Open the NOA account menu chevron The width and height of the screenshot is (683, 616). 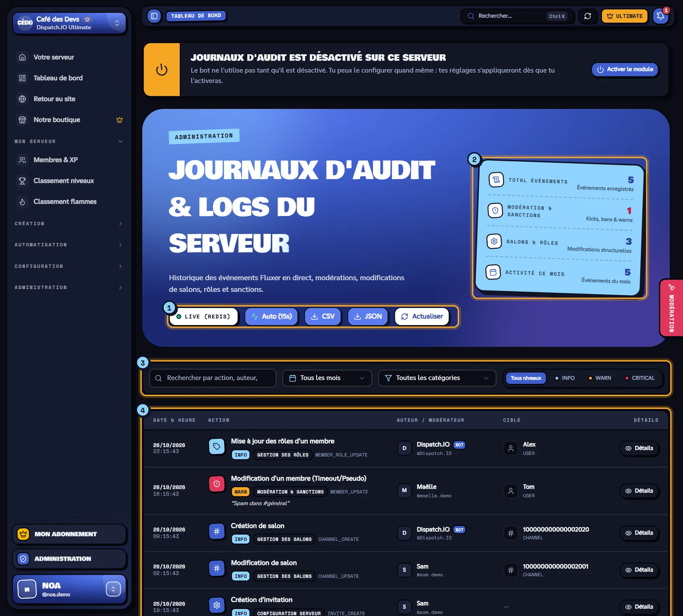(113, 590)
